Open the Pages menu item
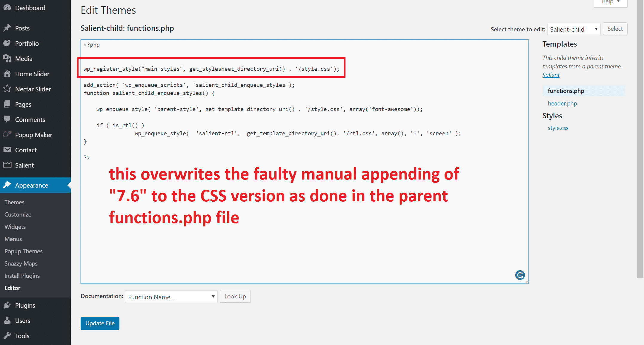This screenshot has height=345, width=644. pos(35,104)
